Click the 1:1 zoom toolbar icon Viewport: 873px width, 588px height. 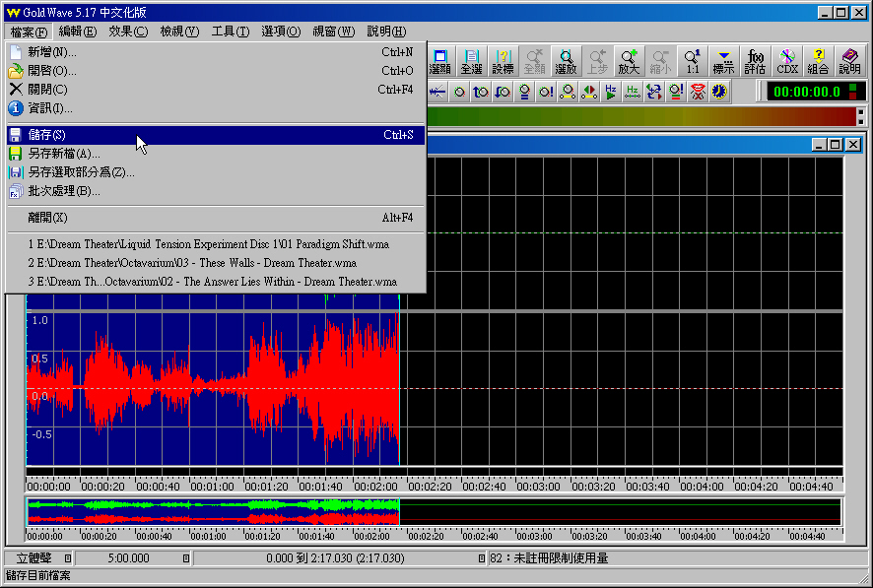point(692,62)
